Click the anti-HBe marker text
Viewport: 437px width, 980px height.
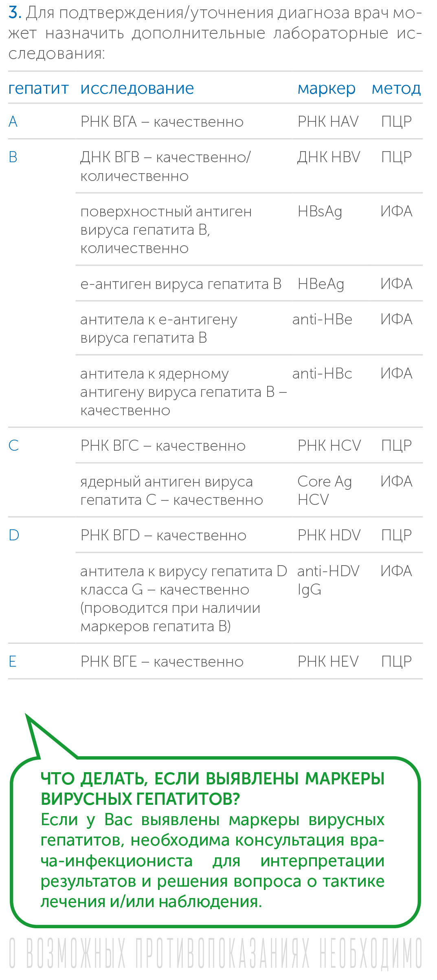pos(322,319)
